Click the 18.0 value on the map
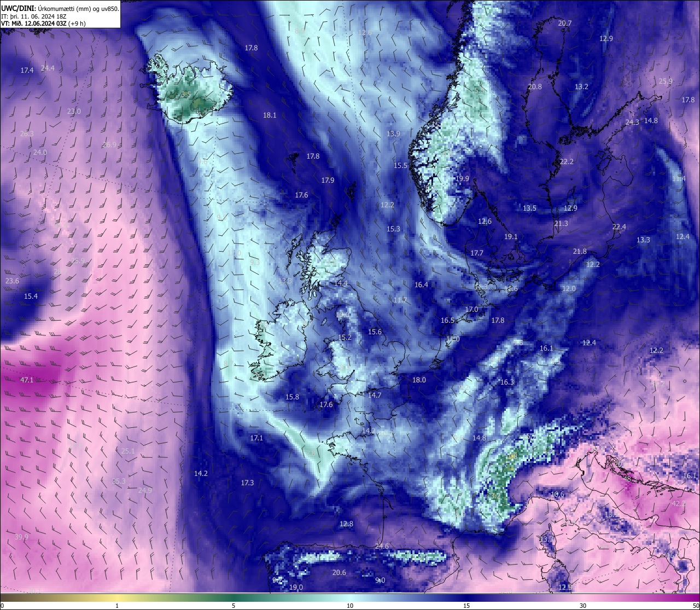 [x=419, y=380]
